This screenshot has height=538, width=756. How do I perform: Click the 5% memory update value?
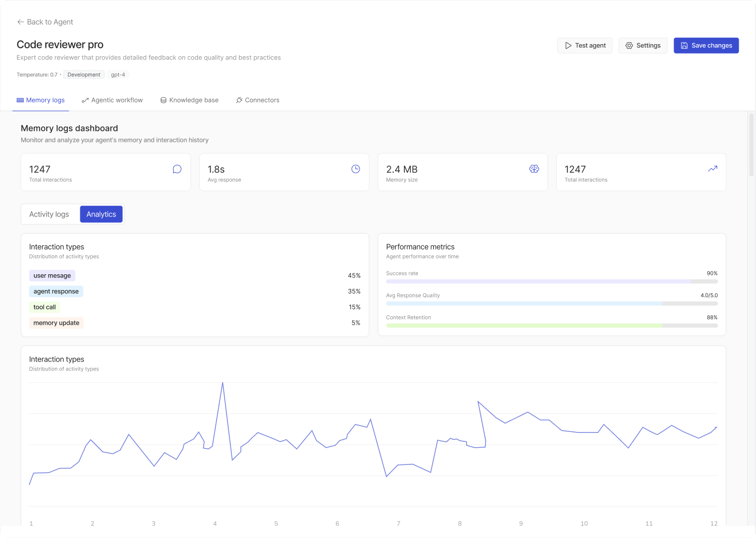click(x=356, y=323)
